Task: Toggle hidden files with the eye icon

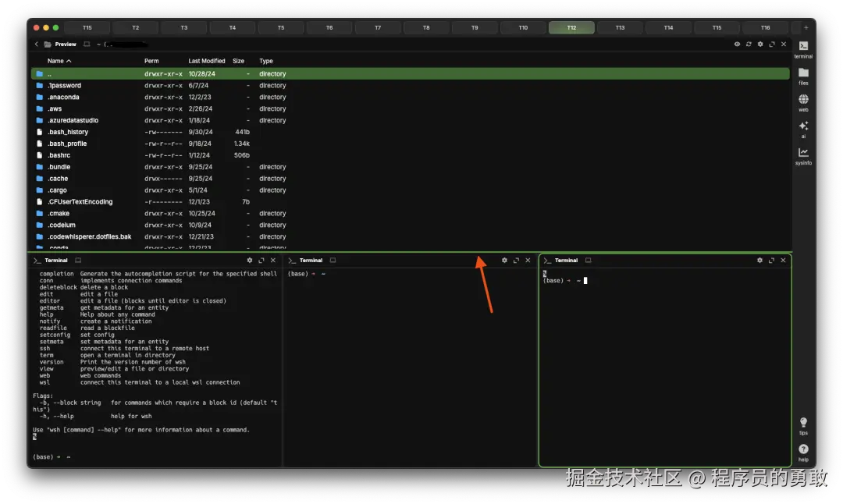Action: (x=737, y=44)
